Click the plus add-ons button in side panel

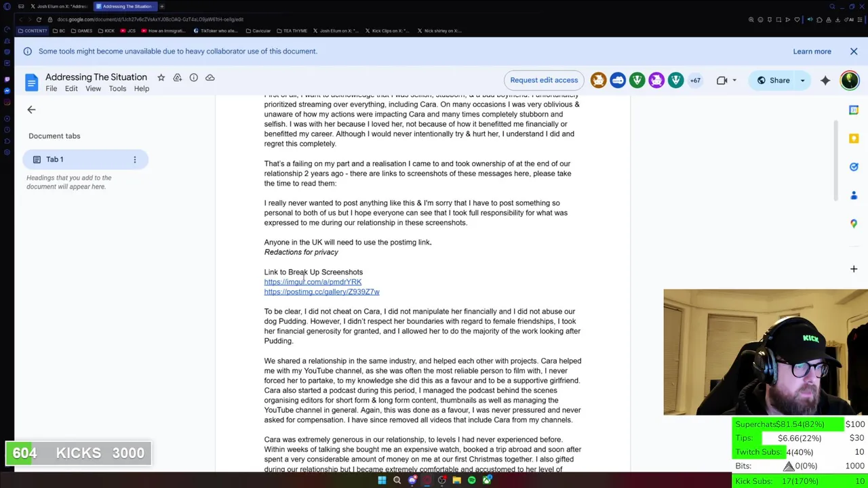[854, 269]
